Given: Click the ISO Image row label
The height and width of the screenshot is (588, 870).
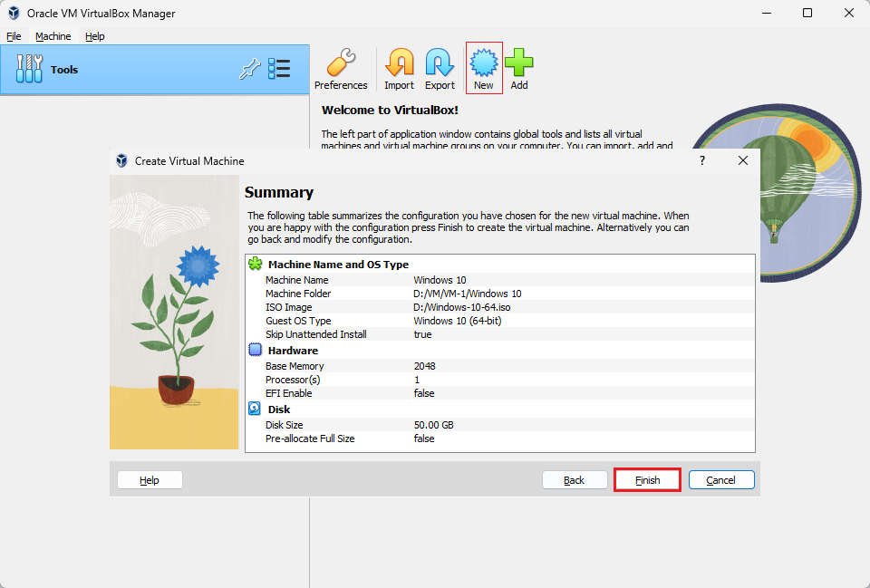Looking at the screenshot, I should (288, 307).
